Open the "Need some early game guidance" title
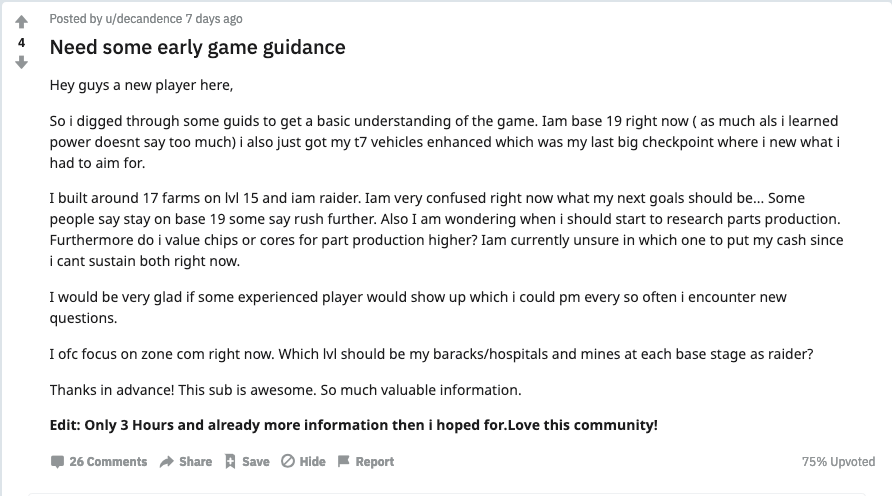892x496 pixels. point(197,47)
